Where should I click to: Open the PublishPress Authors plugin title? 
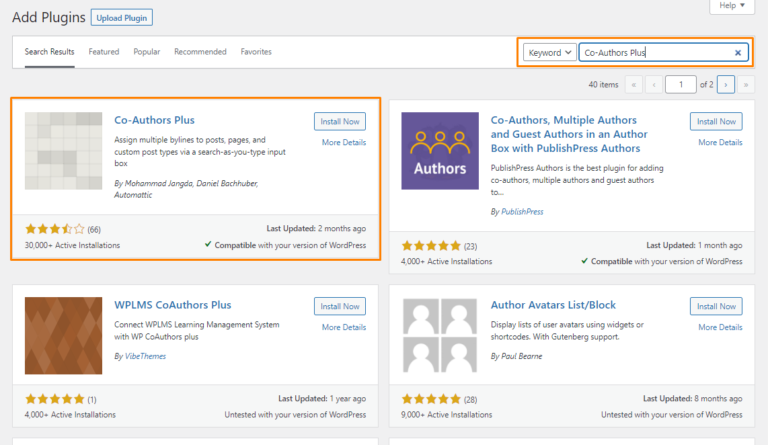coord(569,134)
